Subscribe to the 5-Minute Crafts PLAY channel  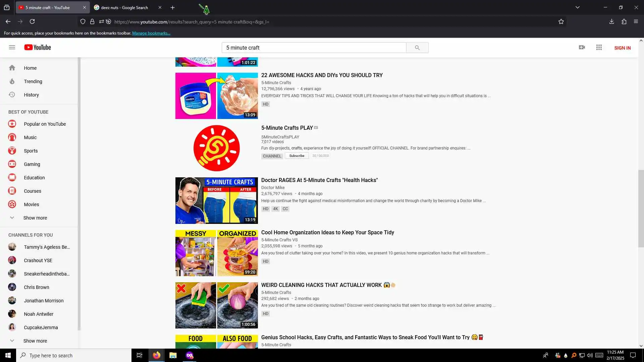297,156
